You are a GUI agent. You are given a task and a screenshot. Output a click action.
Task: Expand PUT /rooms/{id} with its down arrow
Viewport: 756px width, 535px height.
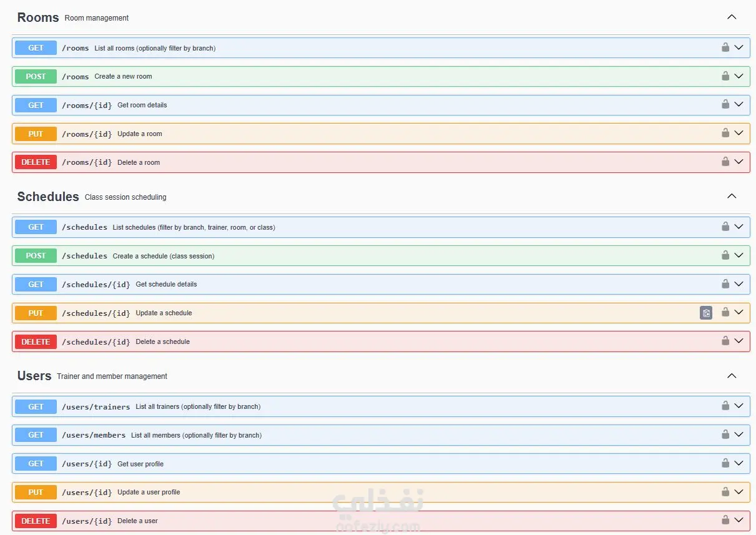coord(739,133)
